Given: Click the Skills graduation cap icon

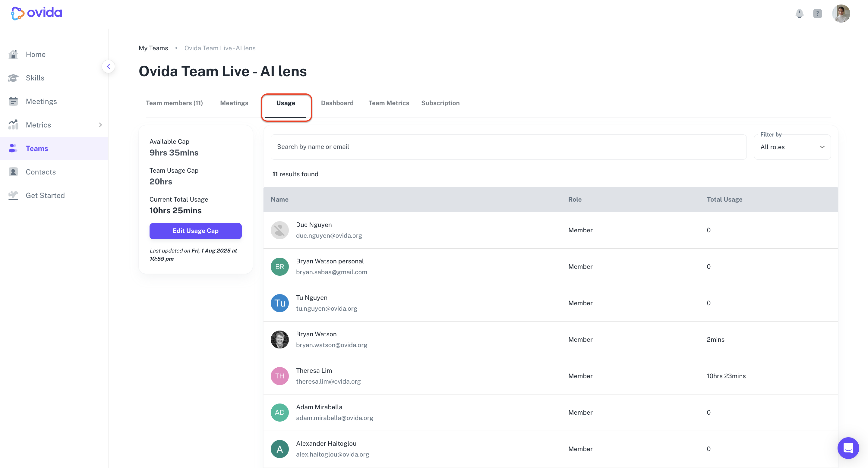Looking at the screenshot, I should pyautogui.click(x=13, y=78).
